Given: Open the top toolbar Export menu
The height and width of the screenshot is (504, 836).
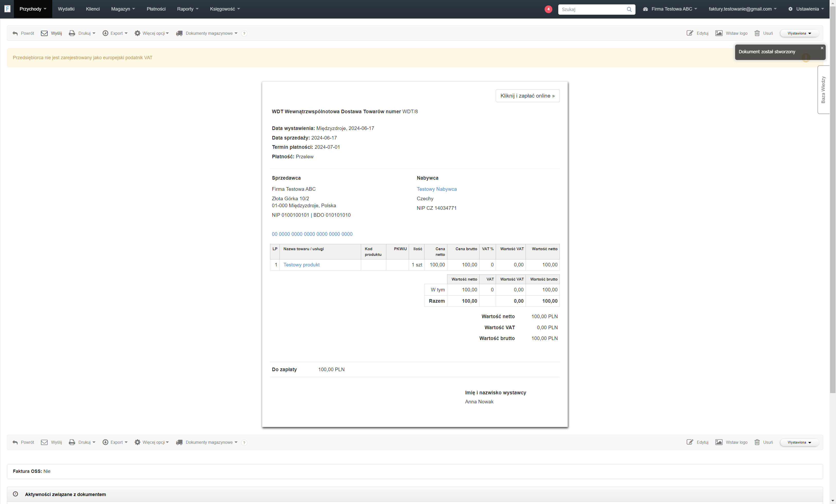Looking at the screenshot, I should (x=115, y=33).
